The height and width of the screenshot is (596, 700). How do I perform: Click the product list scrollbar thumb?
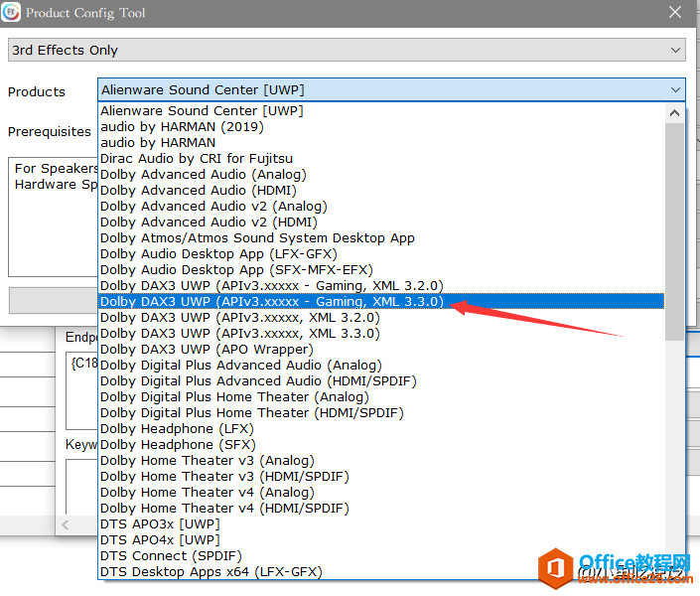tap(674, 231)
